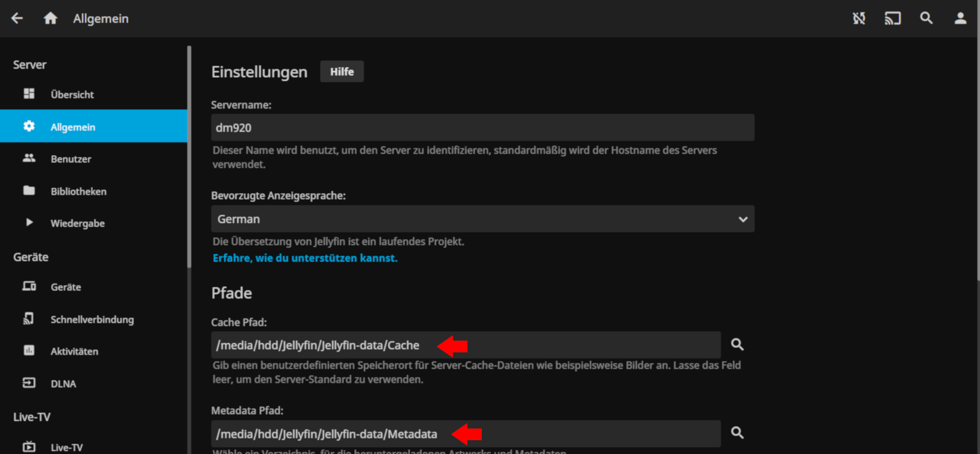Viewport: 980px width, 454px height.
Task: Open Übersicht in the sidebar
Action: (x=72, y=94)
